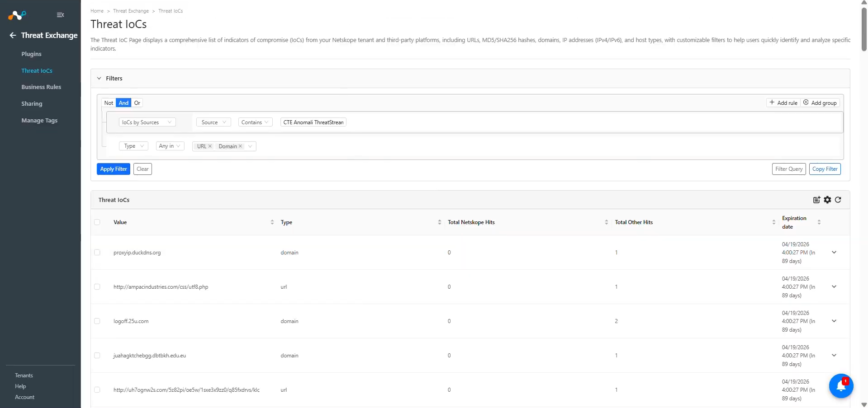The height and width of the screenshot is (408, 868).
Task: Sort by Value column
Action: click(272, 222)
